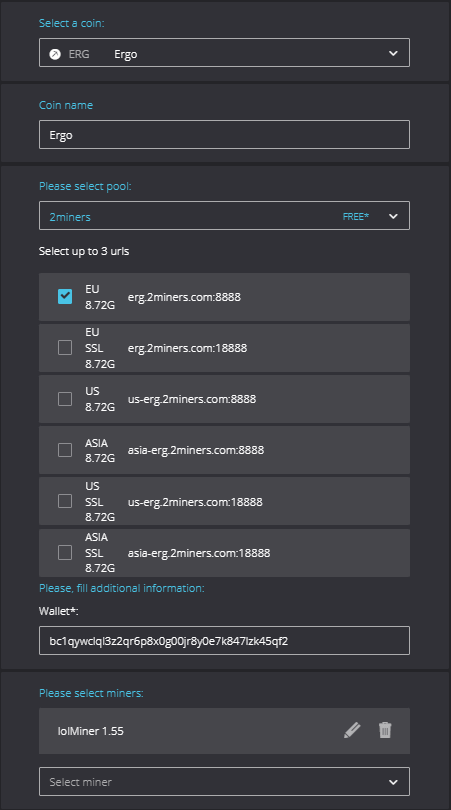This screenshot has height=810, width=451.
Task: Click the Ergo coin logo icon
Action: pyautogui.click(x=55, y=54)
